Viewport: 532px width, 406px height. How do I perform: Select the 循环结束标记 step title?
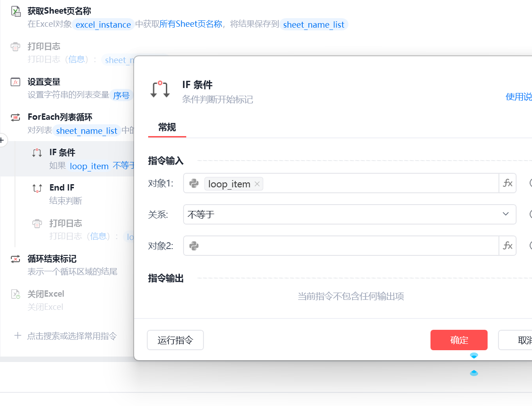52,259
